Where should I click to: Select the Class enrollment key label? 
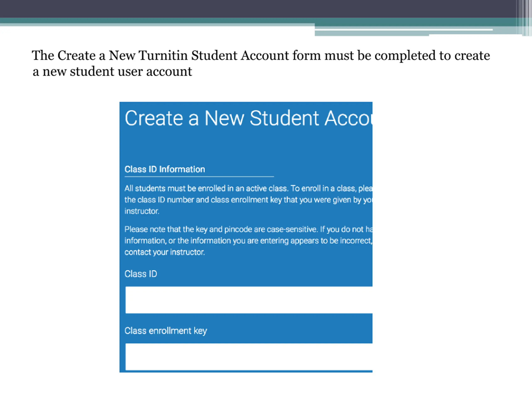pyautogui.click(x=166, y=331)
